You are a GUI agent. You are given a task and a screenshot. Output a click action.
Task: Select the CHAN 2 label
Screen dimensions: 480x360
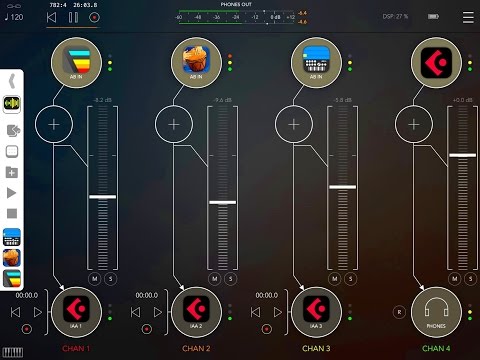pyautogui.click(x=196, y=349)
